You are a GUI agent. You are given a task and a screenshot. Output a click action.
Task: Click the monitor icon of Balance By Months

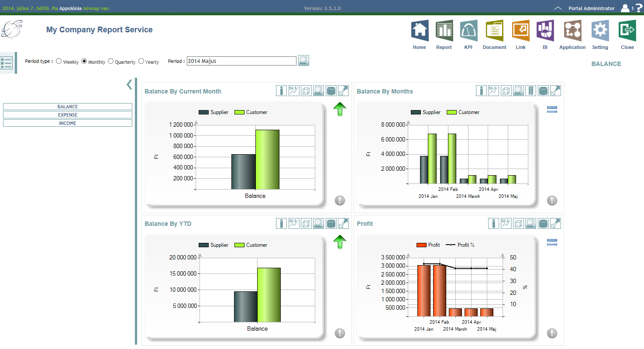pos(518,91)
